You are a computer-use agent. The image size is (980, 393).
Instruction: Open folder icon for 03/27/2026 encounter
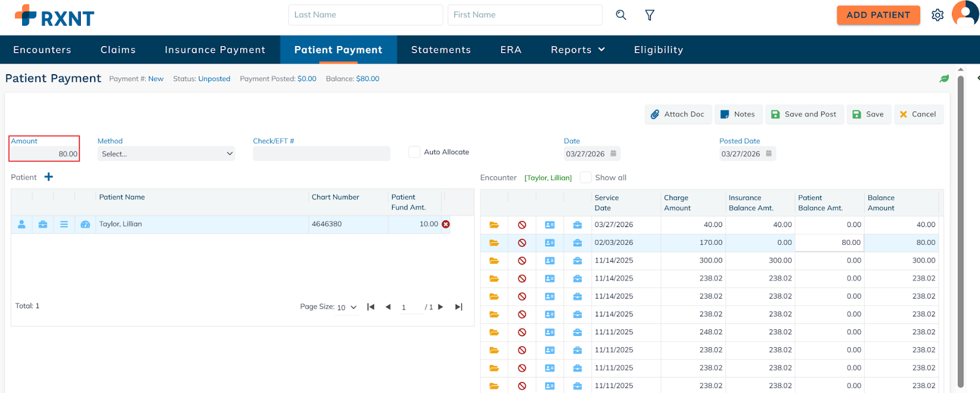point(494,225)
